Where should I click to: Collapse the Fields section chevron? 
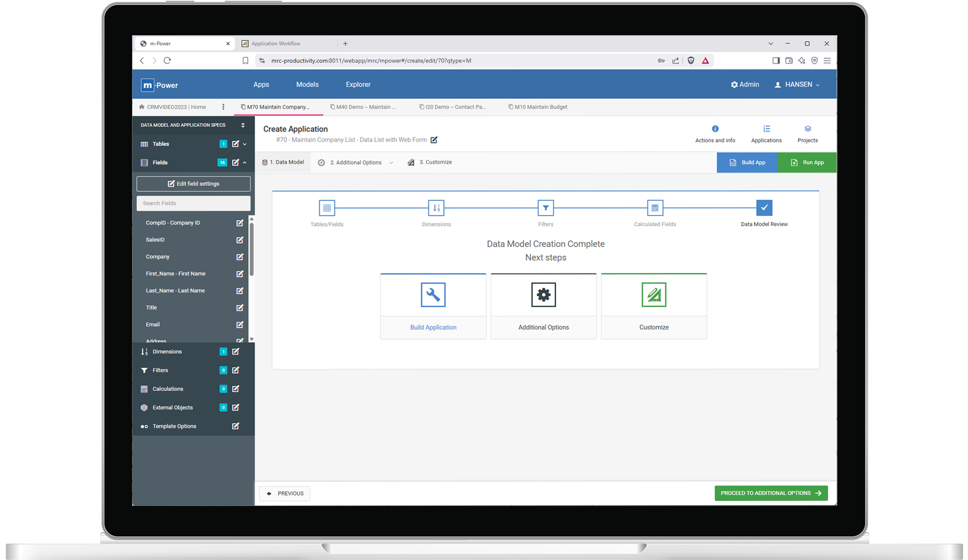tap(245, 162)
